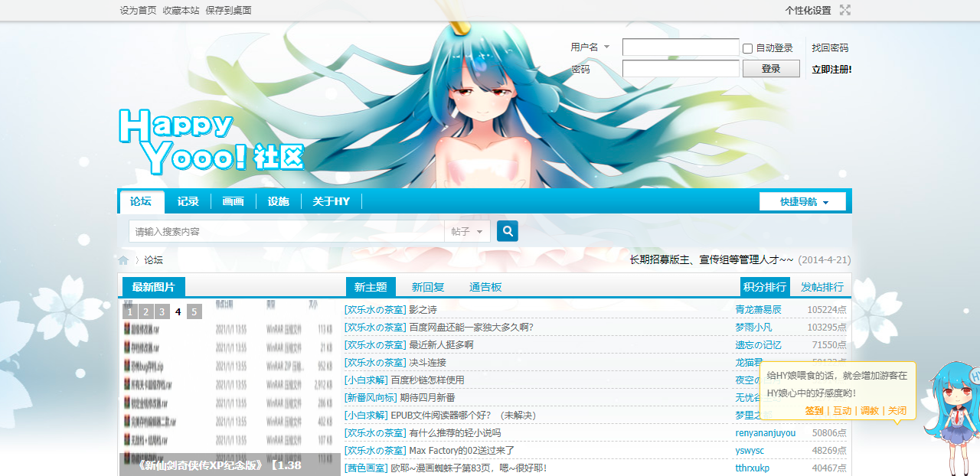Expand the 快捷导航 dropdown
The height and width of the screenshot is (476, 980).
coord(803,202)
